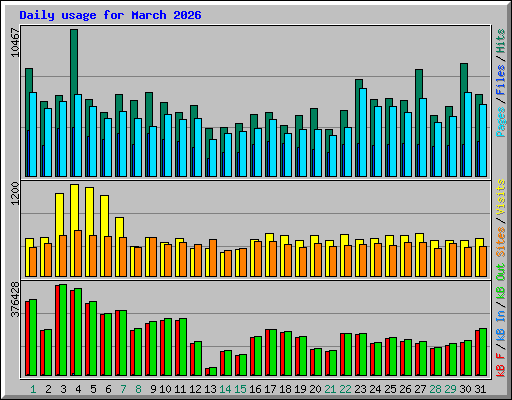Select day 10 on the x-axis
The width and height of the screenshot is (512, 400).
[x=165, y=389]
